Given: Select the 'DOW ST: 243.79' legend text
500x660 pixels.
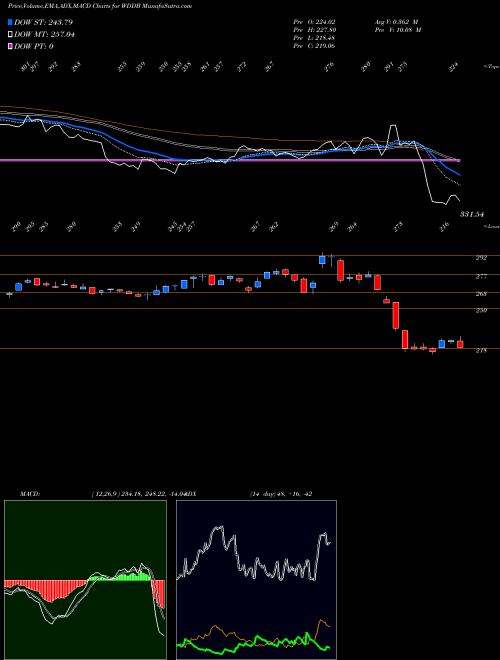Looking at the screenshot, I should point(43,22).
